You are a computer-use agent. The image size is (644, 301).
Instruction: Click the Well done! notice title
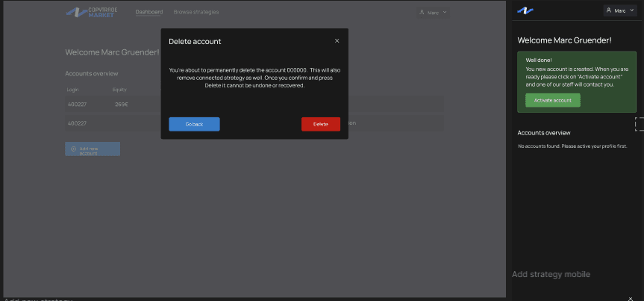tap(539, 60)
